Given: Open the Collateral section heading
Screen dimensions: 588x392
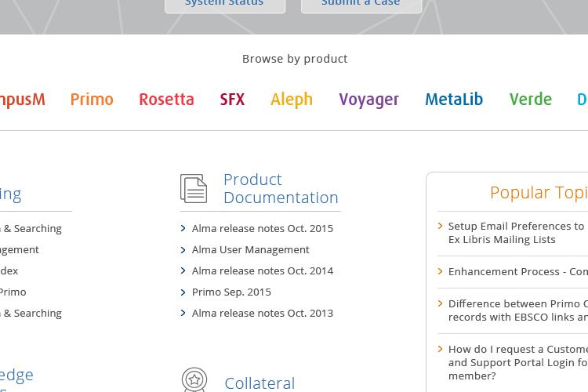Looking at the screenshot, I should 260,383.
